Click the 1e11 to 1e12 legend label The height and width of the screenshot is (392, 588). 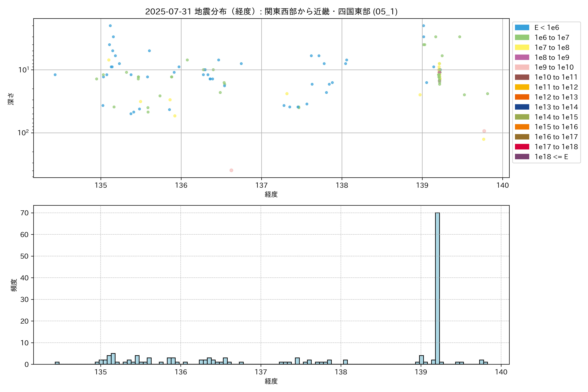(x=556, y=87)
